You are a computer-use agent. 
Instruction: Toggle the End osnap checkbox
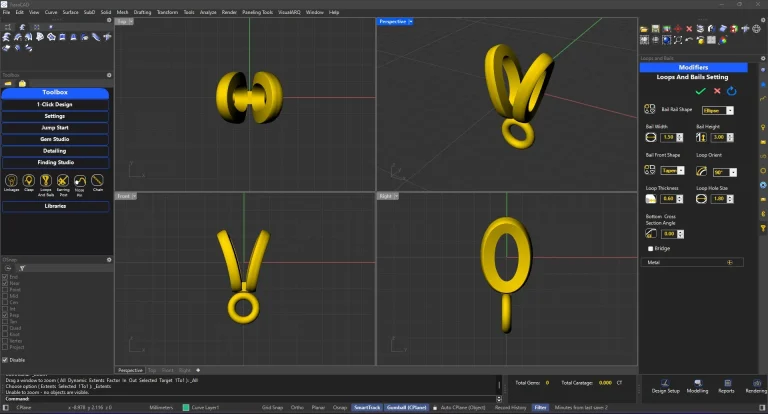(x=5, y=277)
